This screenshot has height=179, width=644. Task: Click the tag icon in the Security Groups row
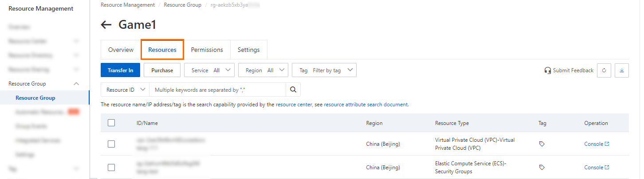542,167
